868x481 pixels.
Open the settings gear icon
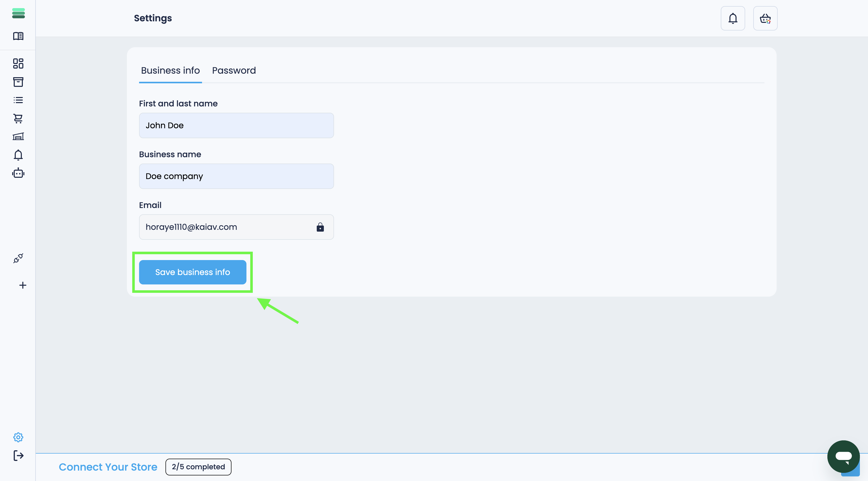[x=18, y=437]
